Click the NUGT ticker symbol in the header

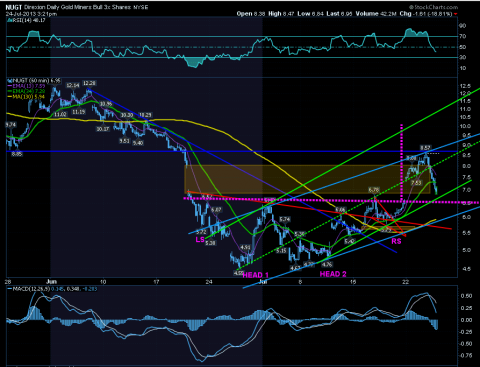coord(13,7)
